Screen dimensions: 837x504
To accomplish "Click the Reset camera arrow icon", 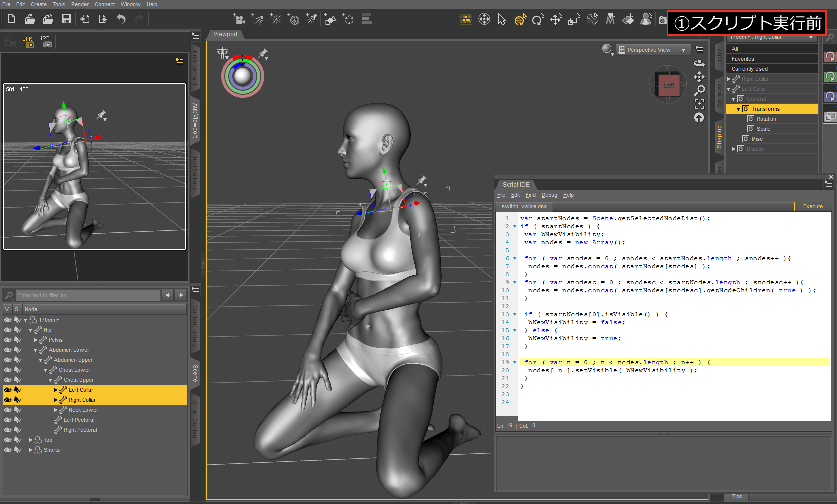I will (x=699, y=117).
